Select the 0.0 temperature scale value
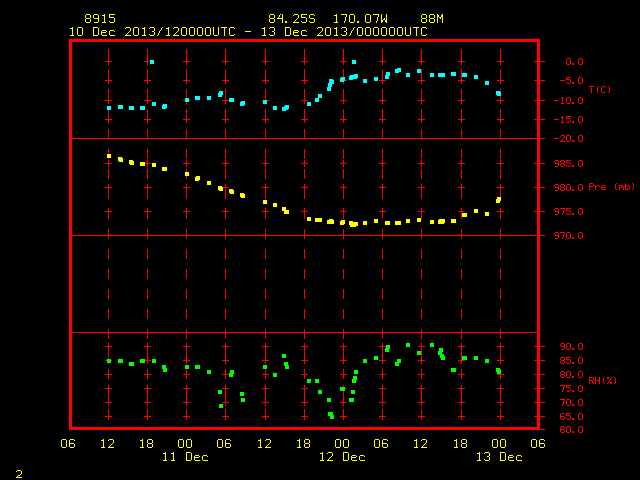Image resolution: width=640 pixels, height=480 pixels. pyautogui.click(x=574, y=62)
